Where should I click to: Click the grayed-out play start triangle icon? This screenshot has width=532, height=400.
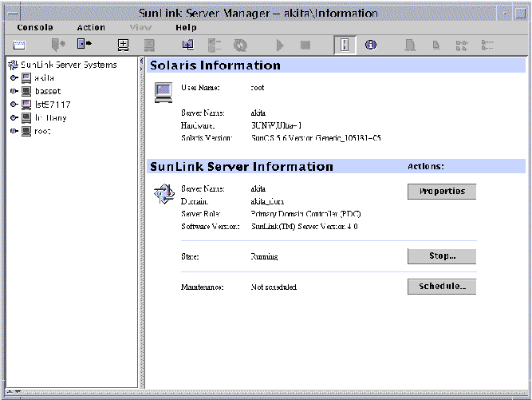click(280, 45)
